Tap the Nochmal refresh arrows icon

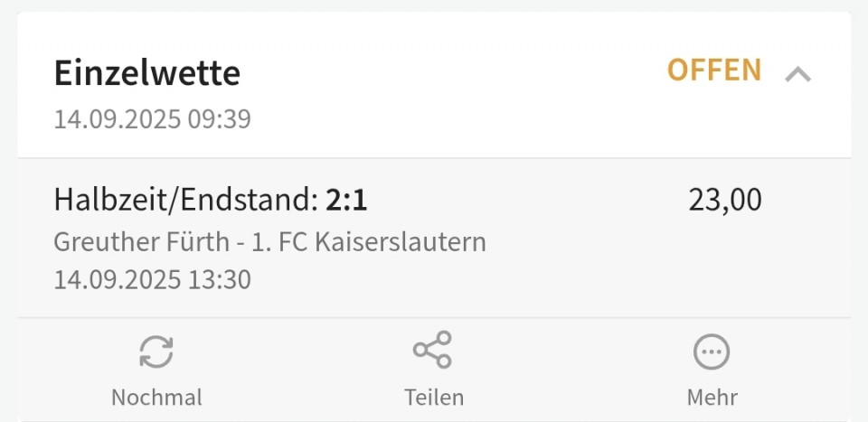pyautogui.click(x=156, y=352)
